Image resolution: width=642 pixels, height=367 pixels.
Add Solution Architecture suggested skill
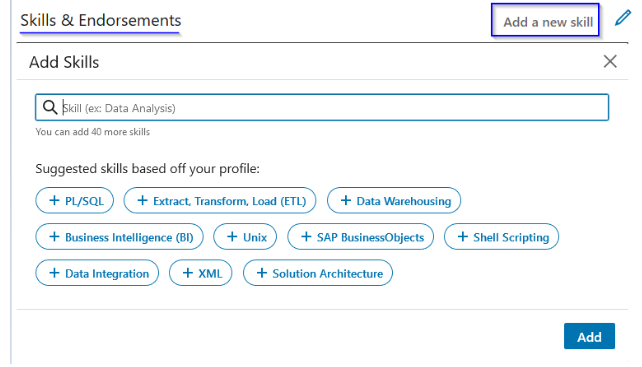318,273
